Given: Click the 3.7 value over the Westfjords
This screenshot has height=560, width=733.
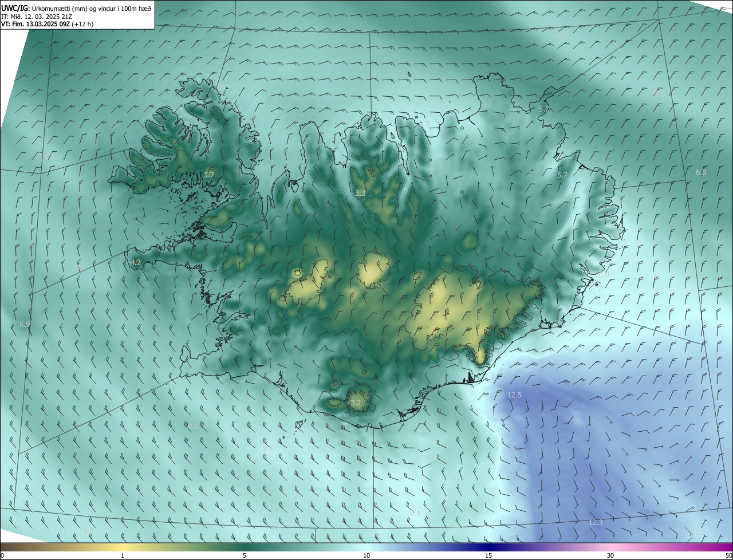Looking at the screenshot, I should pos(209,175).
